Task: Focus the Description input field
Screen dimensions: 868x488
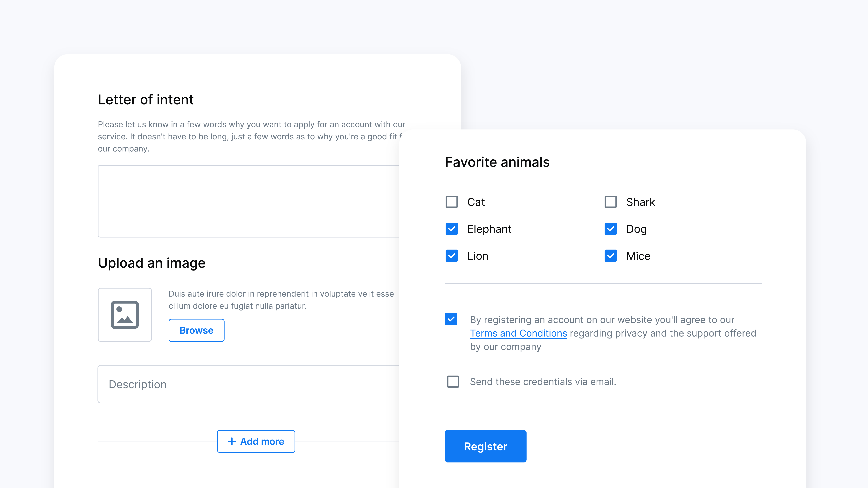Action: coord(248,384)
